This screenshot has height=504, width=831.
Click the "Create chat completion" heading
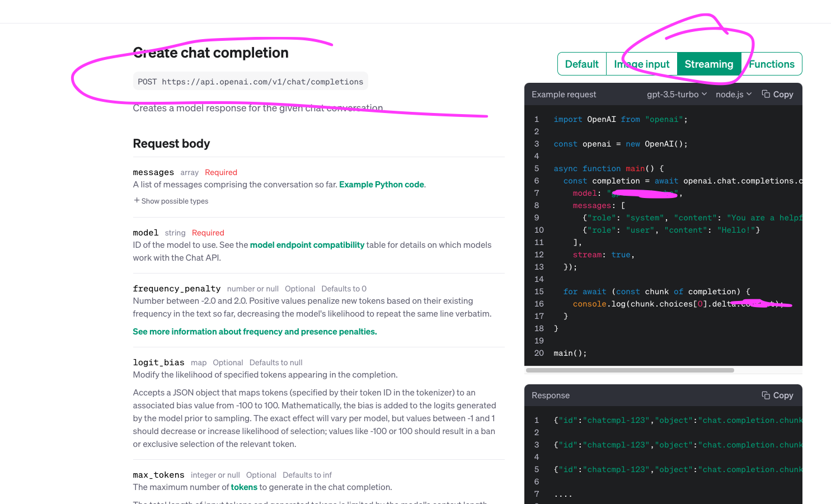click(211, 53)
